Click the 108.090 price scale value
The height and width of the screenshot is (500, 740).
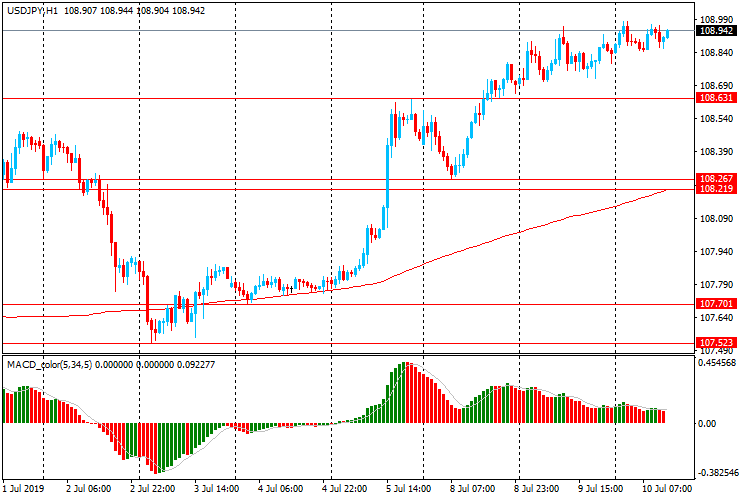[x=716, y=219]
